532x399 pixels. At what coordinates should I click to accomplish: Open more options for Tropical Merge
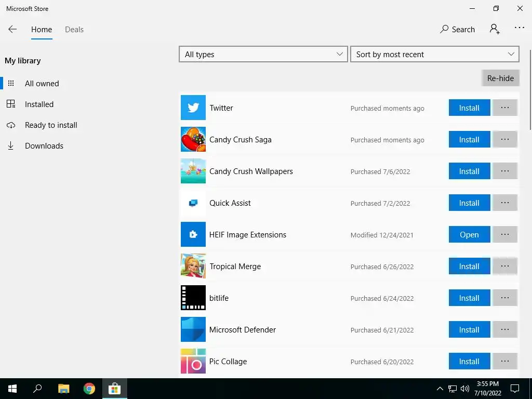(x=505, y=266)
